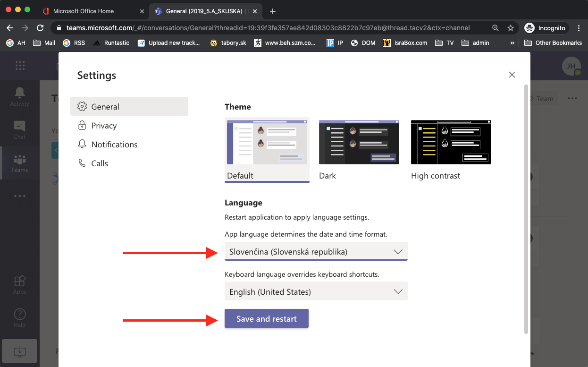Open the Notifications settings section
Image resolution: width=588 pixels, height=367 pixels.
coord(114,145)
